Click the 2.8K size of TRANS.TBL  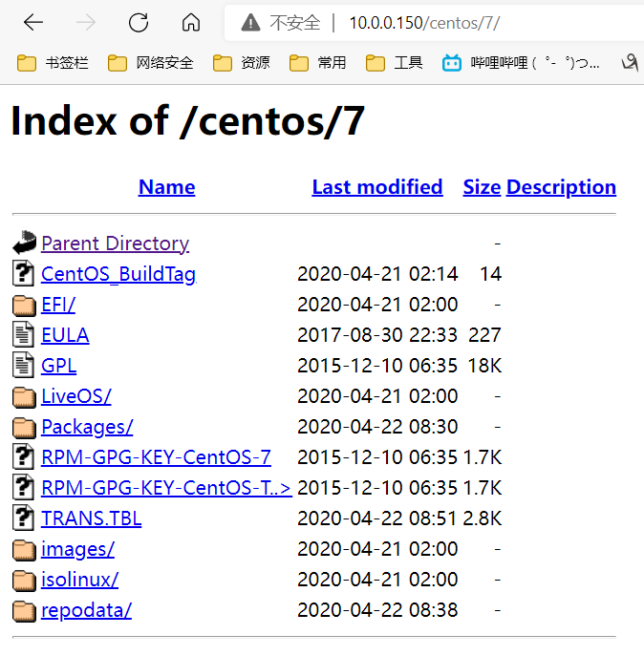click(x=483, y=518)
